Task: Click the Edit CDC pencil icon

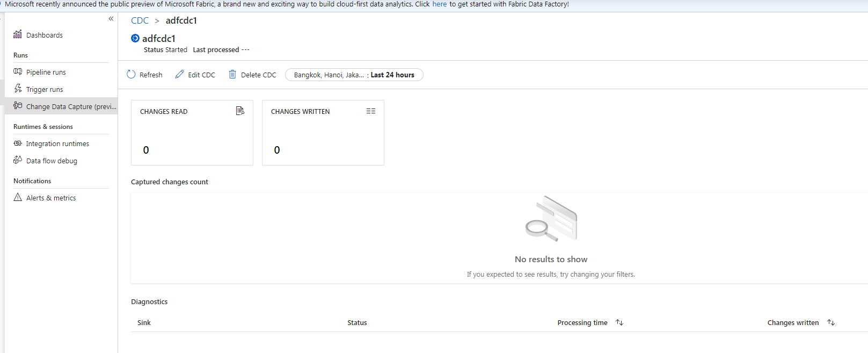Action: click(179, 74)
